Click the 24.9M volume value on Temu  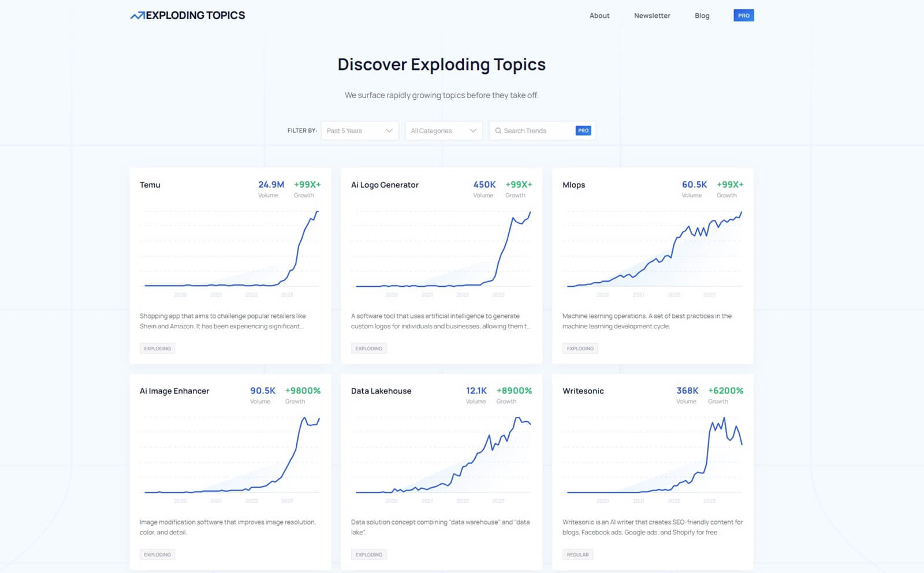click(271, 185)
